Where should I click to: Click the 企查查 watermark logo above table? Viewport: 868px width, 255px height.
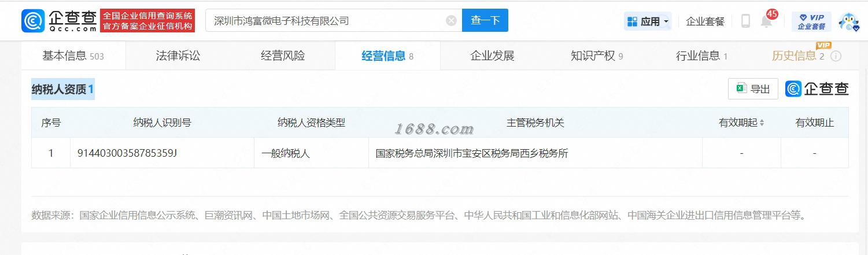pyautogui.click(x=817, y=88)
